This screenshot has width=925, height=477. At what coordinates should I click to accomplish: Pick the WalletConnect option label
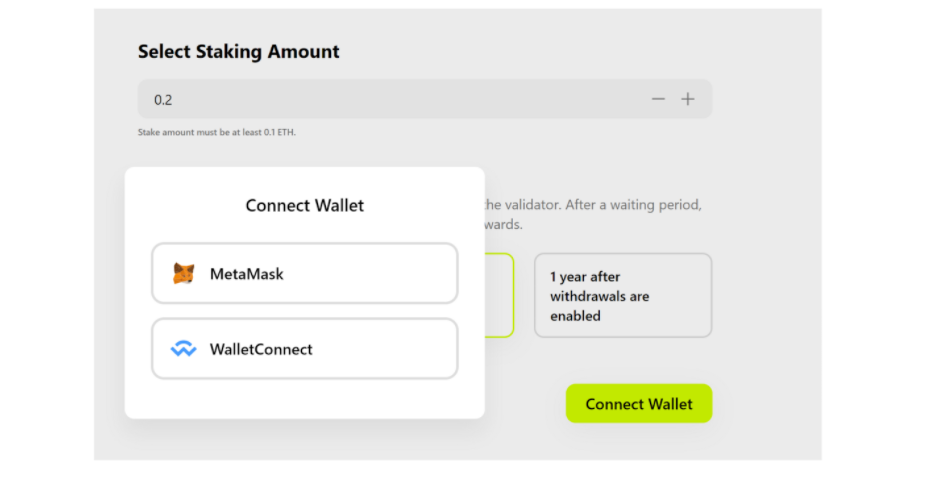[261, 349]
